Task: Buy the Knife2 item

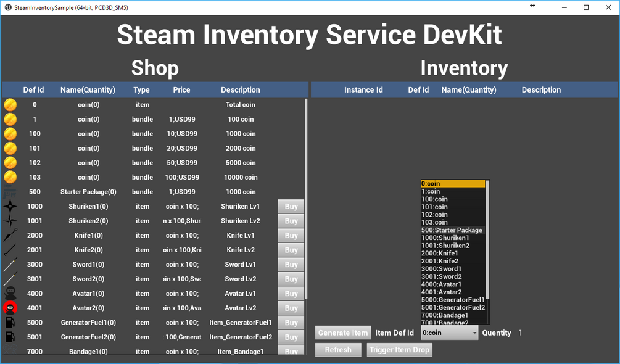Action: pos(291,250)
